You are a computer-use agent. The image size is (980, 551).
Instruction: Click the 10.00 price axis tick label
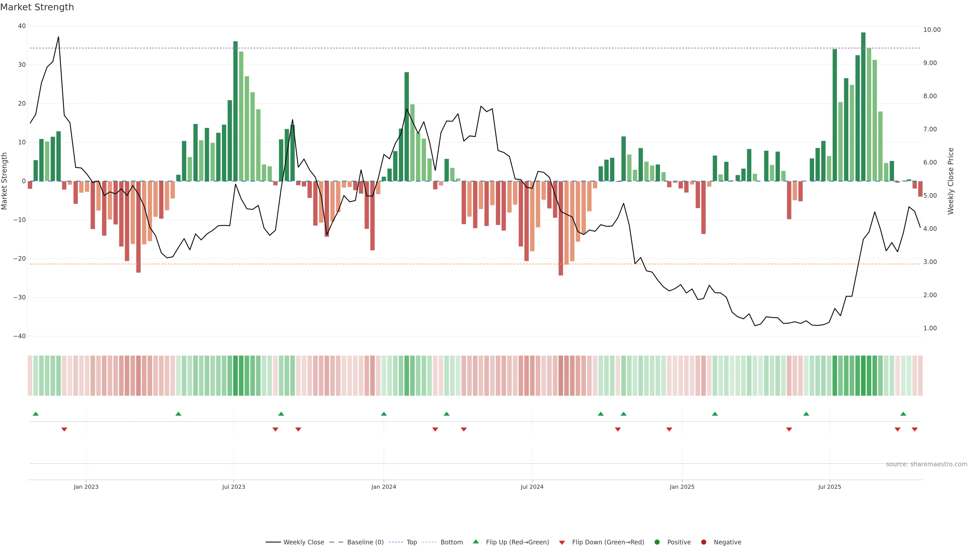click(x=932, y=30)
